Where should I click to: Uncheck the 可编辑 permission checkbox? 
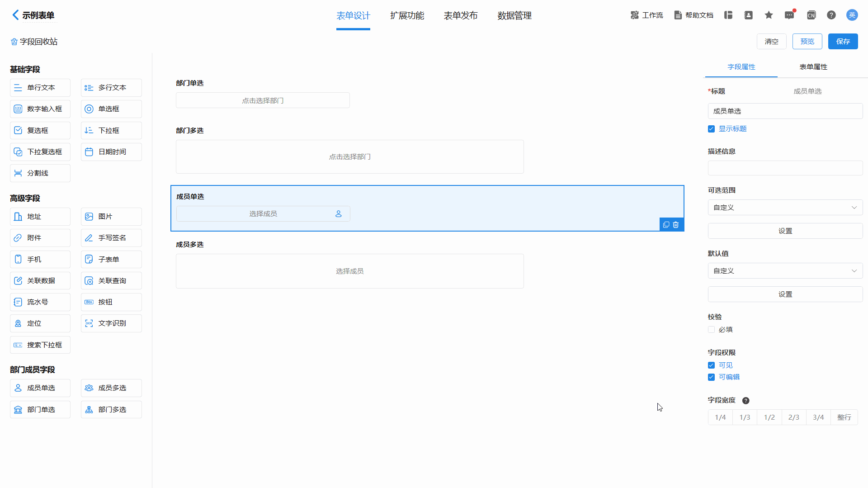click(x=712, y=377)
